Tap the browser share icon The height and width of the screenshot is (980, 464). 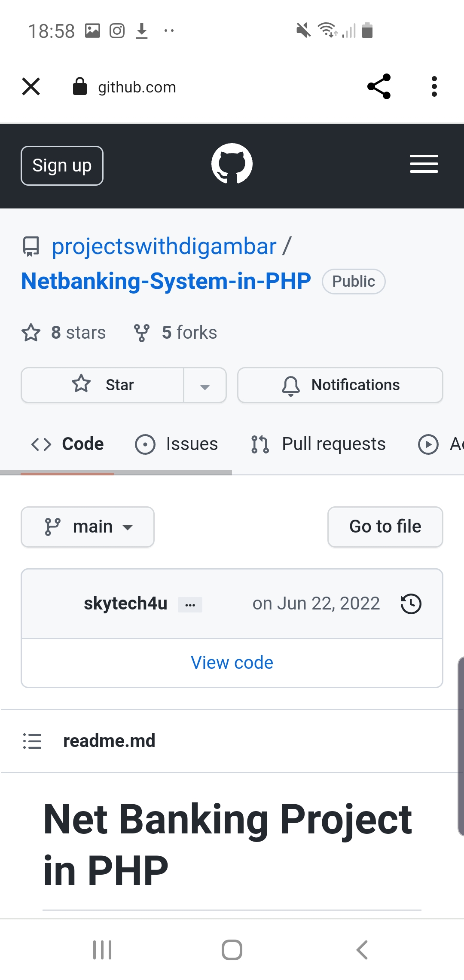point(379,86)
